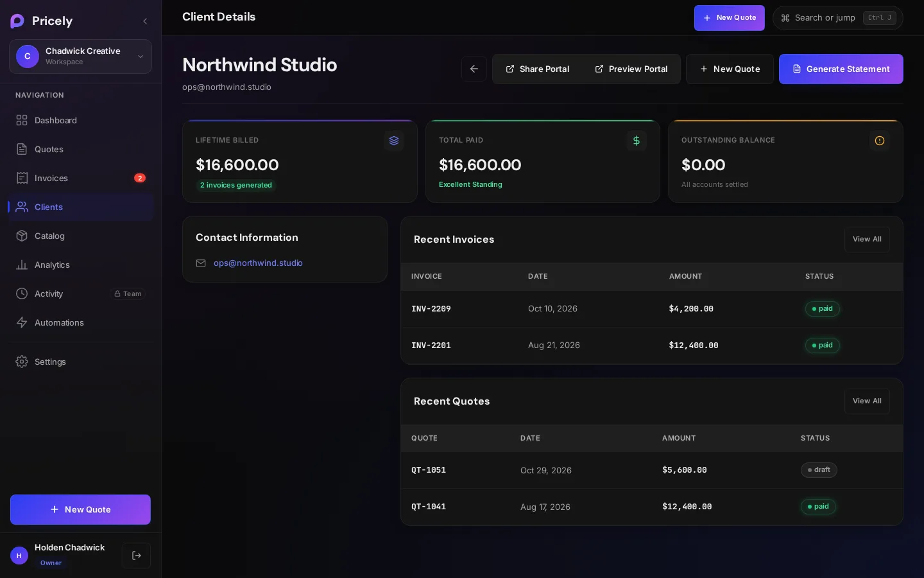Click Generate Statement button

(x=841, y=69)
